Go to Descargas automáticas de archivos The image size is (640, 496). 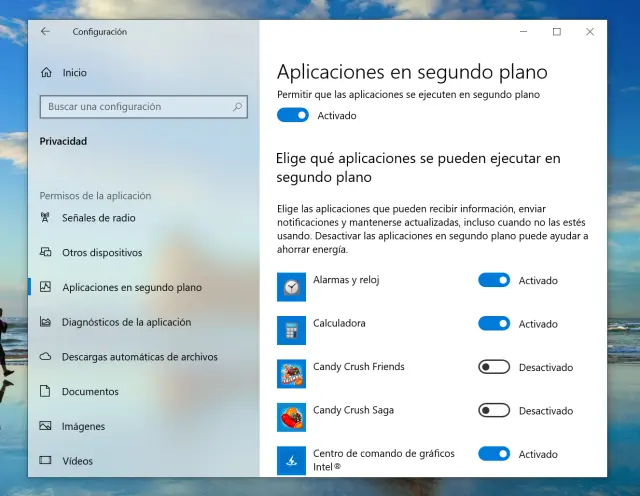click(x=139, y=357)
